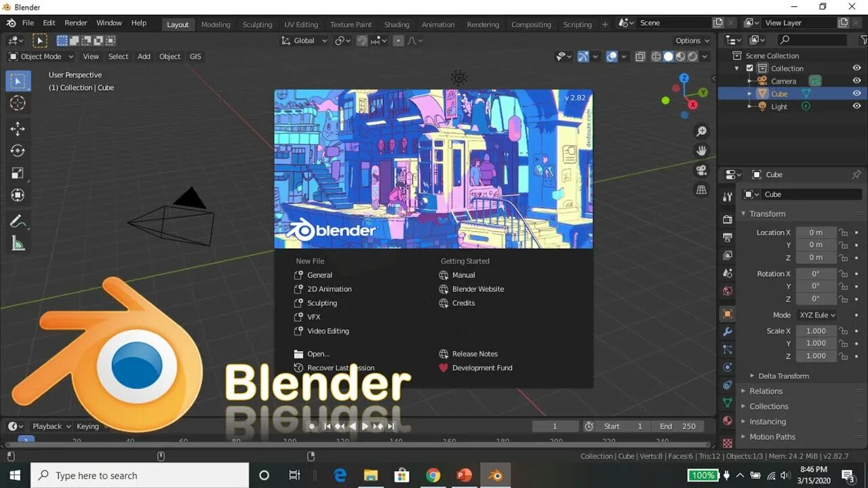The width and height of the screenshot is (868, 488).
Task: Choose the Annotate pencil tool
Action: pos(18,222)
